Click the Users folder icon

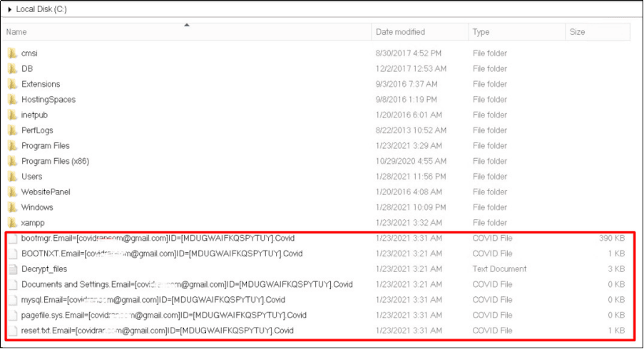point(12,177)
